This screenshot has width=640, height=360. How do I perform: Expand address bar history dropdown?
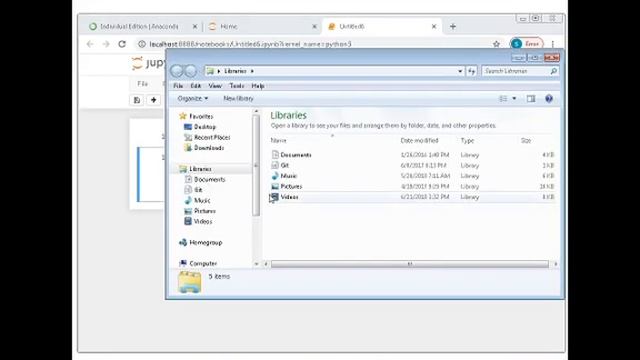(460, 71)
